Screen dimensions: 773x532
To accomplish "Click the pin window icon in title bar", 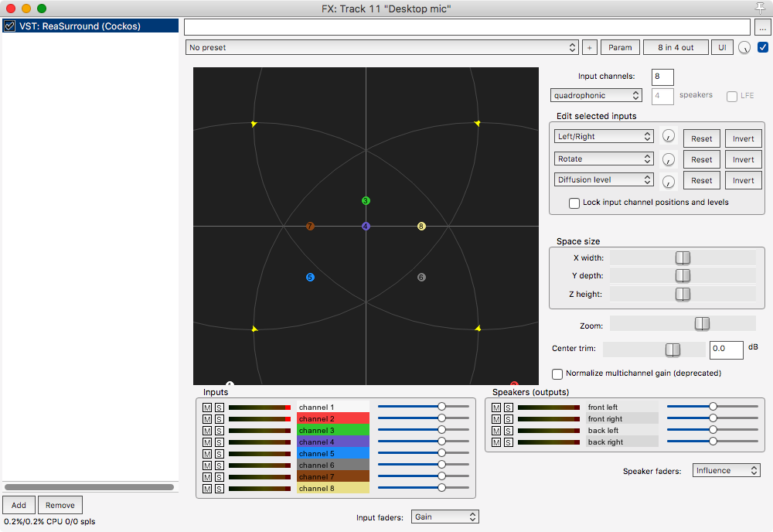I will [760, 8].
